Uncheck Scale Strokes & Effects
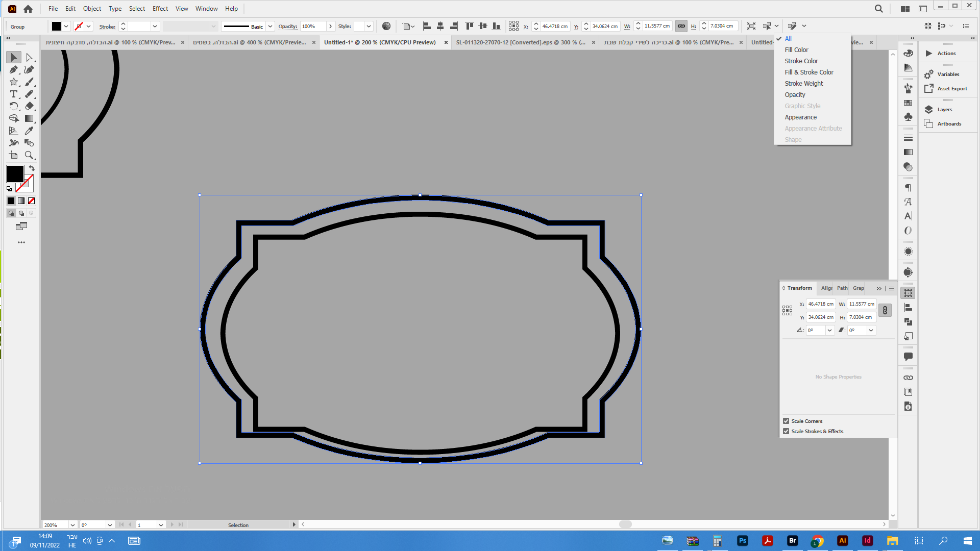The image size is (980, 551). [x=786, y=431]
